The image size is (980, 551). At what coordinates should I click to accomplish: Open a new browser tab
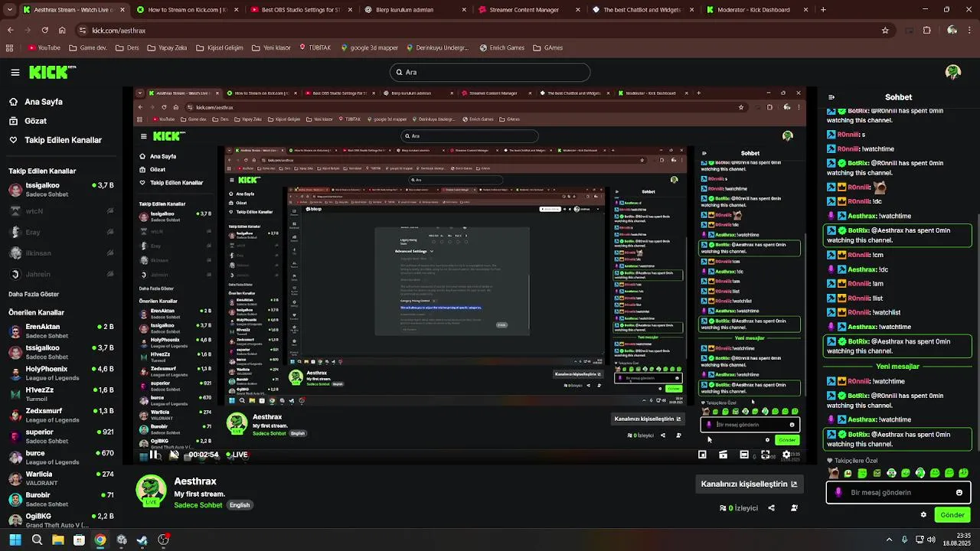tap(823, 10)
